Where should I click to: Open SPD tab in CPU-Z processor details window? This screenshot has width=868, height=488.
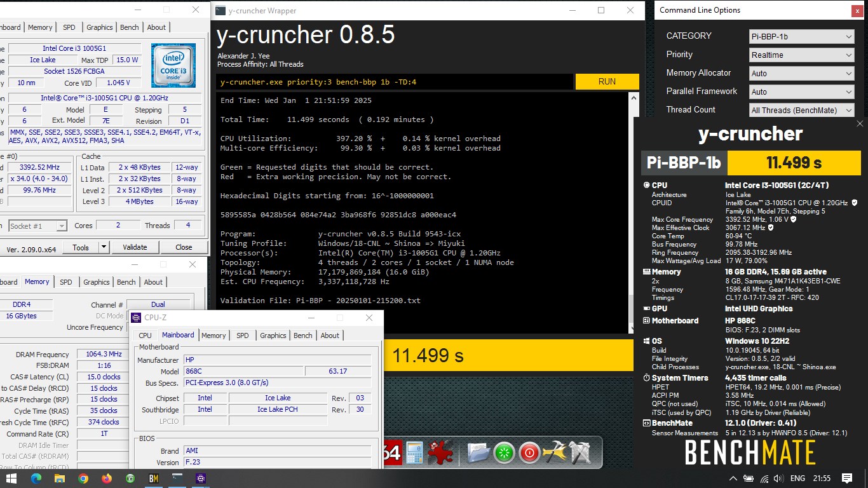click(69, 27)
